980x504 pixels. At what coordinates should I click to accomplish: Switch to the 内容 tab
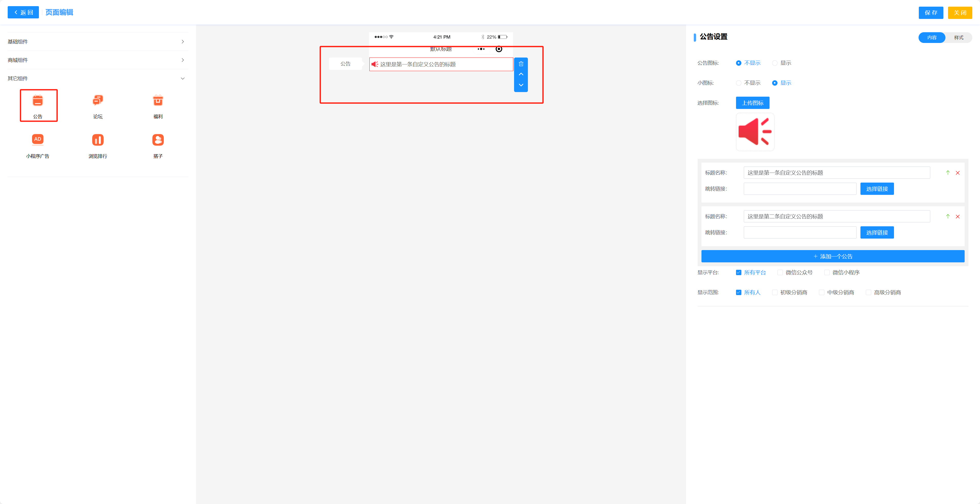click(x=932, y=38)
